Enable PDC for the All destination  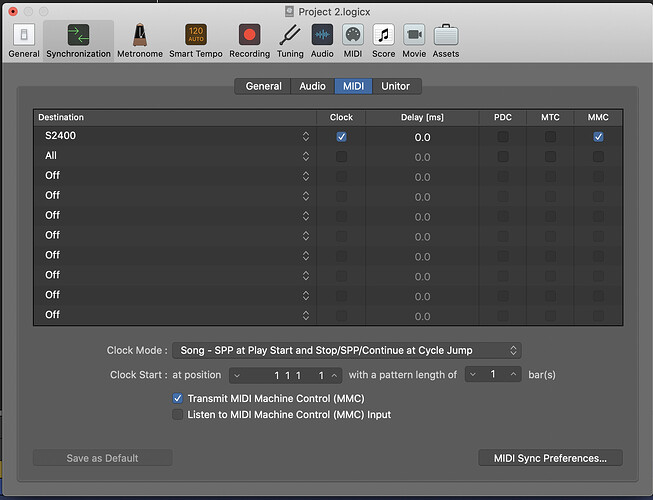click(503, 157)
